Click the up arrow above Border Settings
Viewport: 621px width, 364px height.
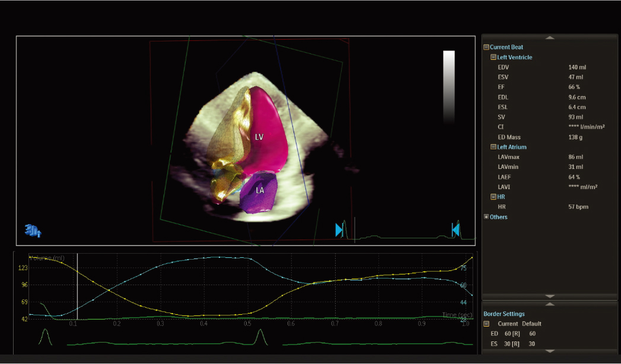[x=550, y=304]
